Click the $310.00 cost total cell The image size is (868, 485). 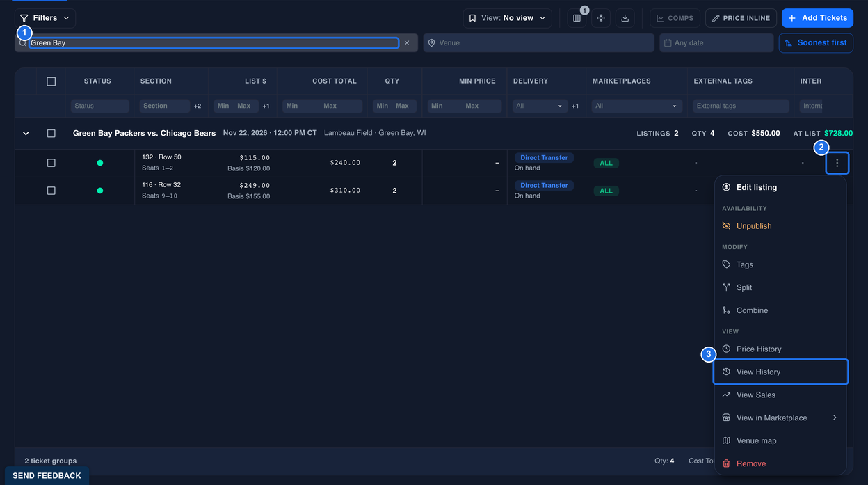coord(345,191)
